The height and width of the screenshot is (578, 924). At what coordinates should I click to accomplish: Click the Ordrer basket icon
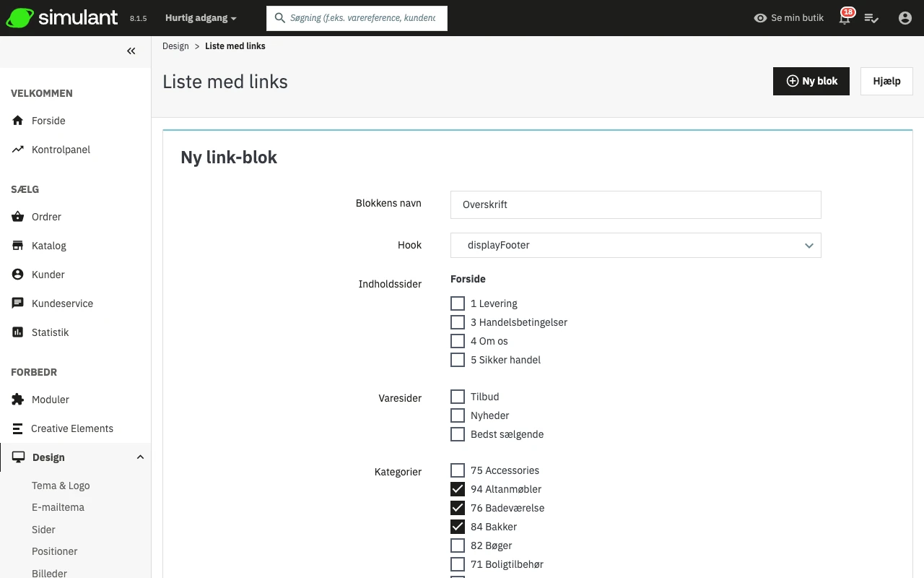[18, 217]
